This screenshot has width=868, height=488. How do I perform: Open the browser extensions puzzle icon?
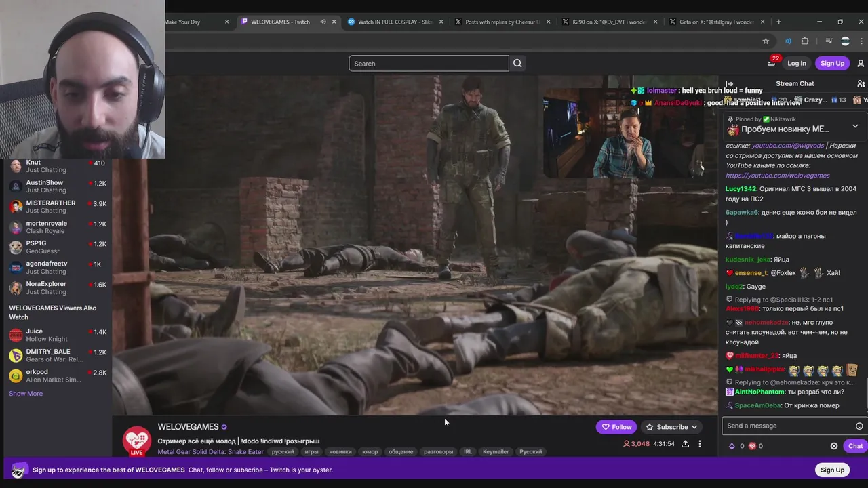[x=805, y=41]
